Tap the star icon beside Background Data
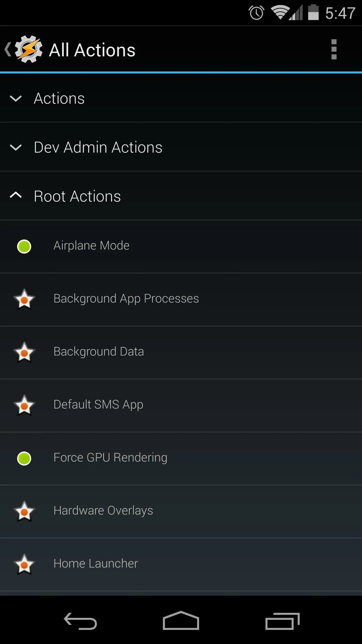 pyautogui.click(x=24, y=352)
